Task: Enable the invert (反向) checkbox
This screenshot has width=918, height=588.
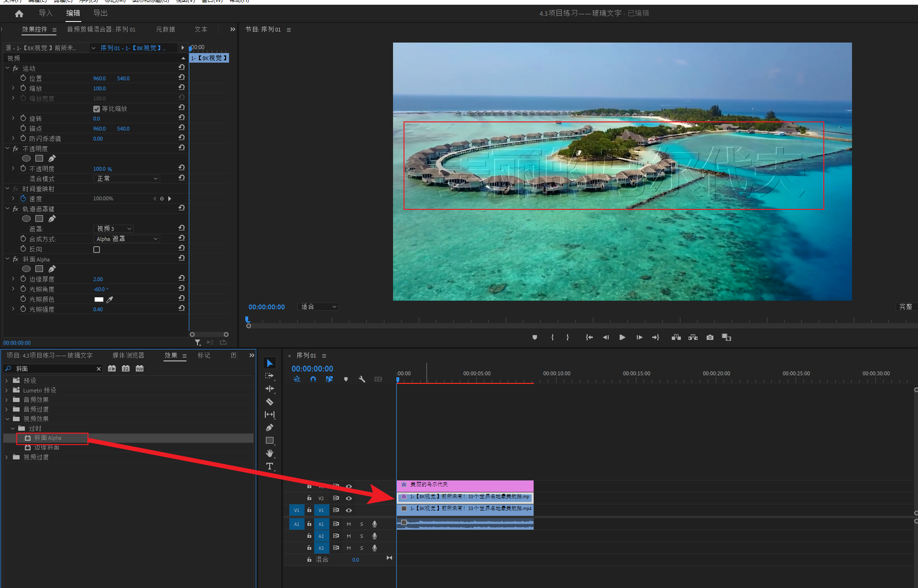Action: coord(97,250)
